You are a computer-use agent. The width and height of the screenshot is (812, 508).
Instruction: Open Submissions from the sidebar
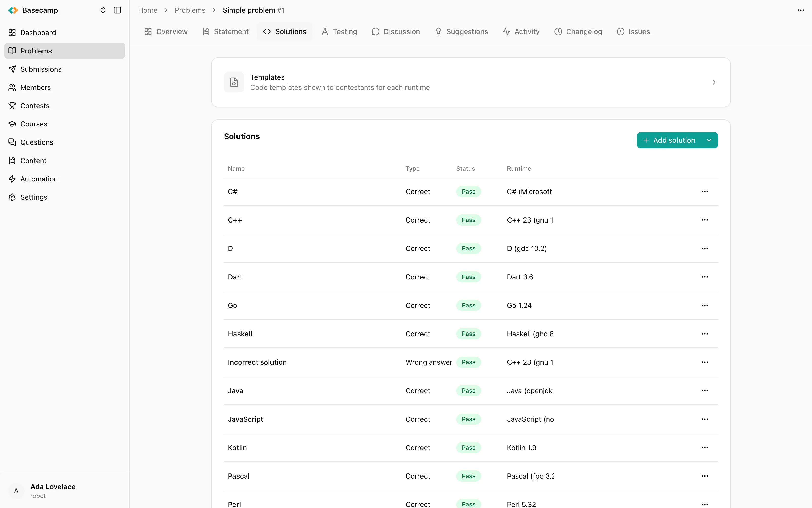click(x=65, y=69)
